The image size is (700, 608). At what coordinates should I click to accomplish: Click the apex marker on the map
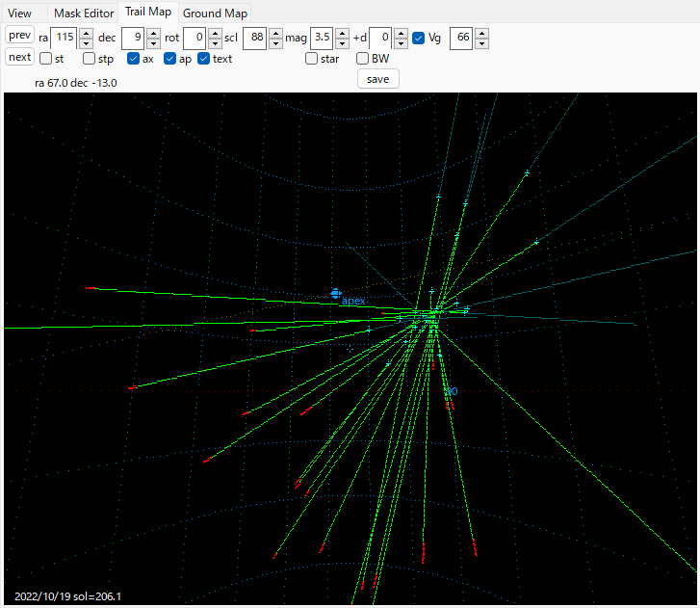pyautogui.click(x=335, y=292)
